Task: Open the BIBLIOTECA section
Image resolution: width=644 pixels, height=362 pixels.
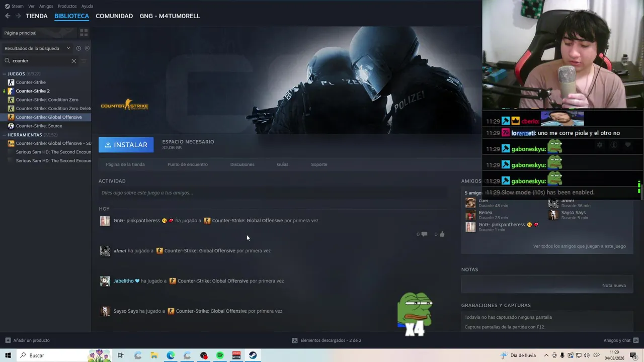Action: pos(71,16)
